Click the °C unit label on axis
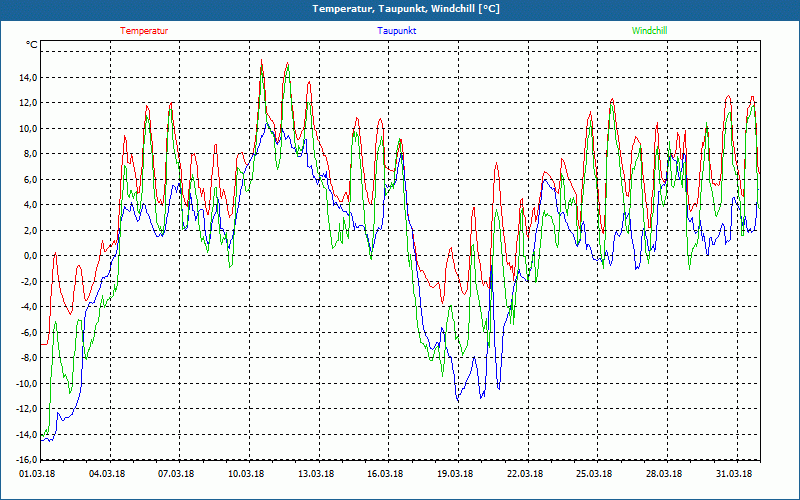 click(32, 45)
